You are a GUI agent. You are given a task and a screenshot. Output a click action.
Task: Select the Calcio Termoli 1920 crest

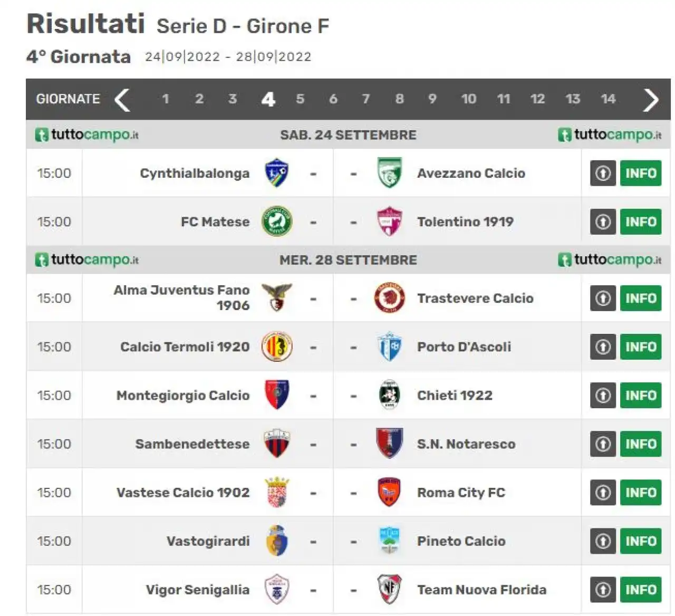pos(277,346)
